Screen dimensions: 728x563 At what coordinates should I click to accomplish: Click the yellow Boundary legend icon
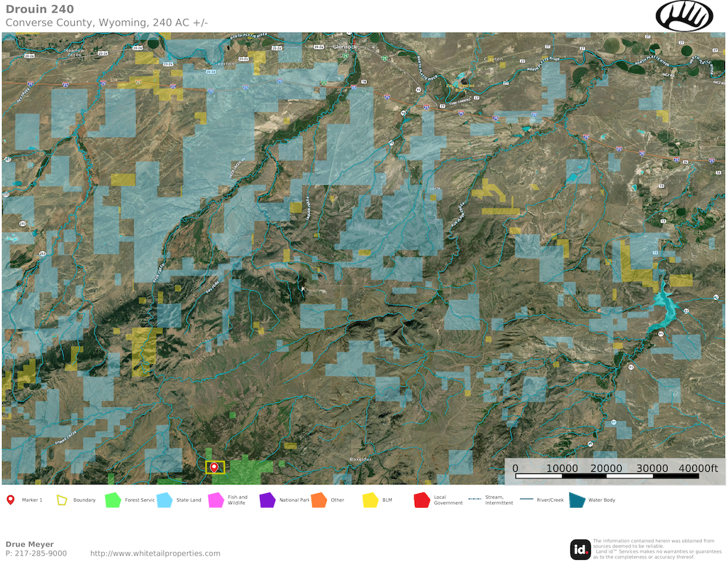62,500
